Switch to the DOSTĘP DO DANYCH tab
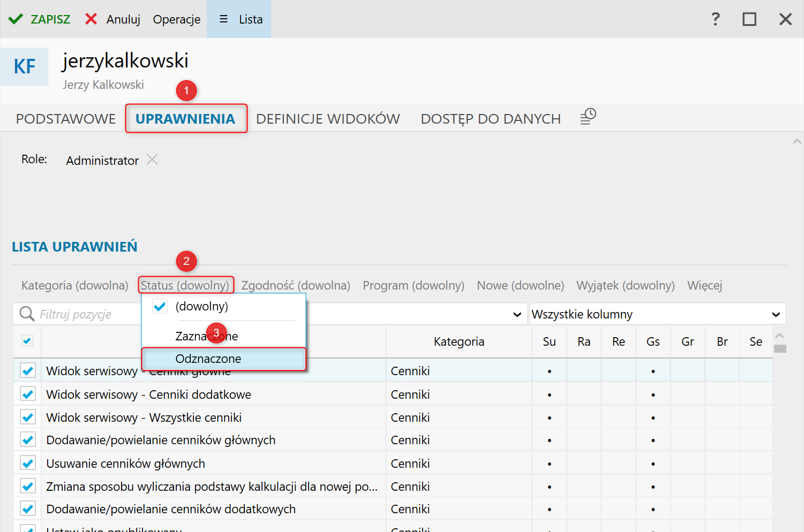The height and width of the screenshot is (532, 804). coord(490,119)
